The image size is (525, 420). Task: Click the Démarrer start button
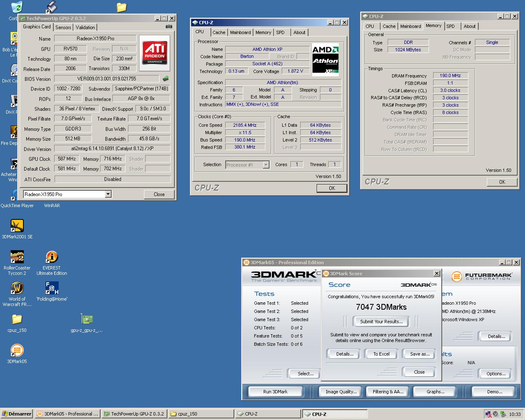(x=17, y=414)
